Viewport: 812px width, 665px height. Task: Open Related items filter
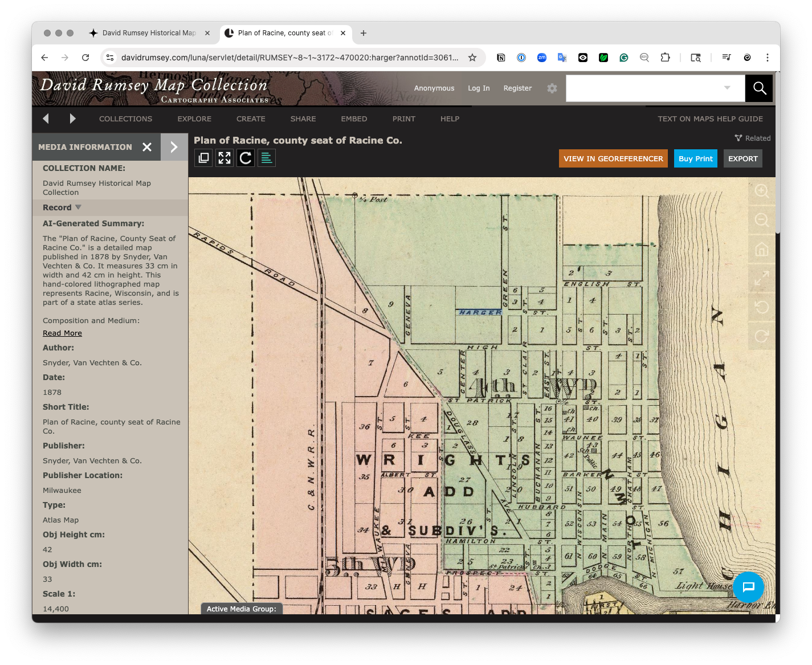click(x=752, y=138)
